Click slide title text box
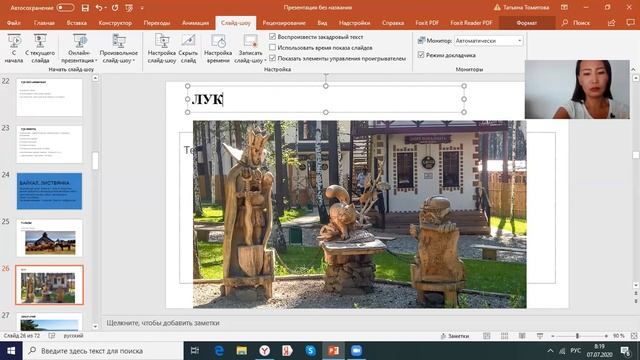This screenshot has width=640, height=360. pos(326,99)
